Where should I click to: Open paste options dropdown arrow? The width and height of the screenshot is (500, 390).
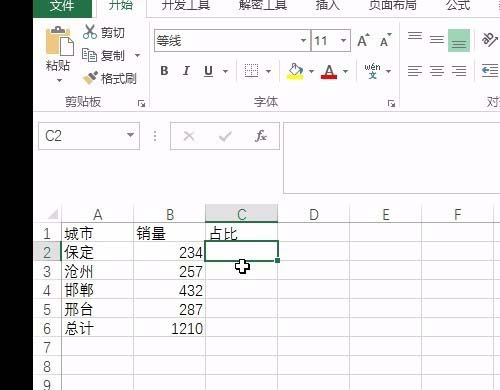(59, 80)
